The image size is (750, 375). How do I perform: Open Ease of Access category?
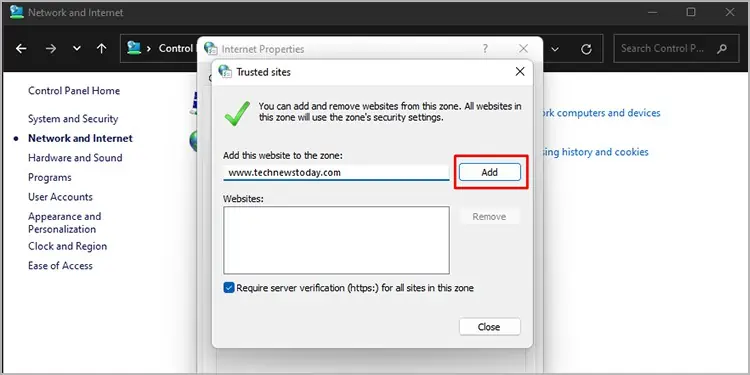point(60,266)
